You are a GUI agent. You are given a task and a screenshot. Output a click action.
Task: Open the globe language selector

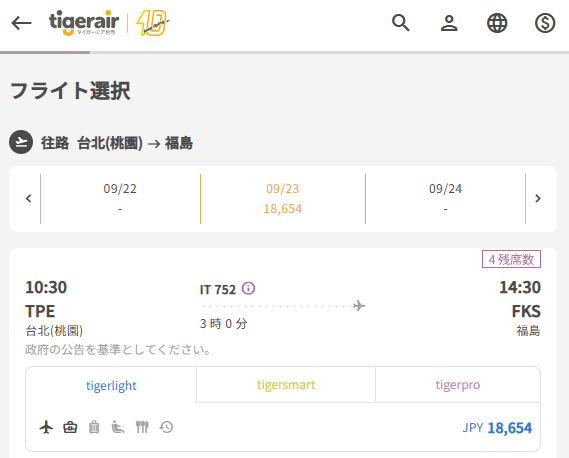(497, 23)
